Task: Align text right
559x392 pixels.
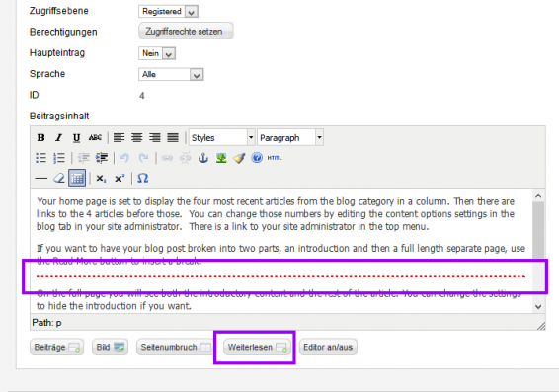Action: (155, 137)
